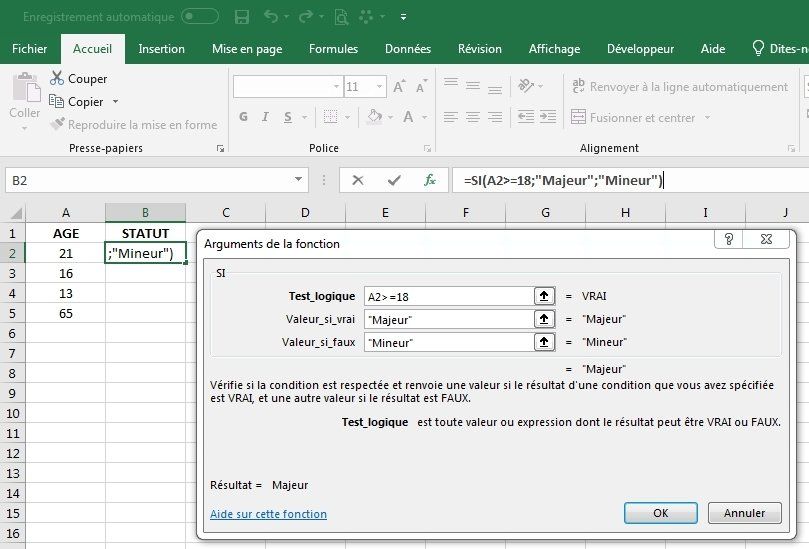Expand the font size dropdown
The height and width of the screenshot is (549, 809).
(378, 88)
